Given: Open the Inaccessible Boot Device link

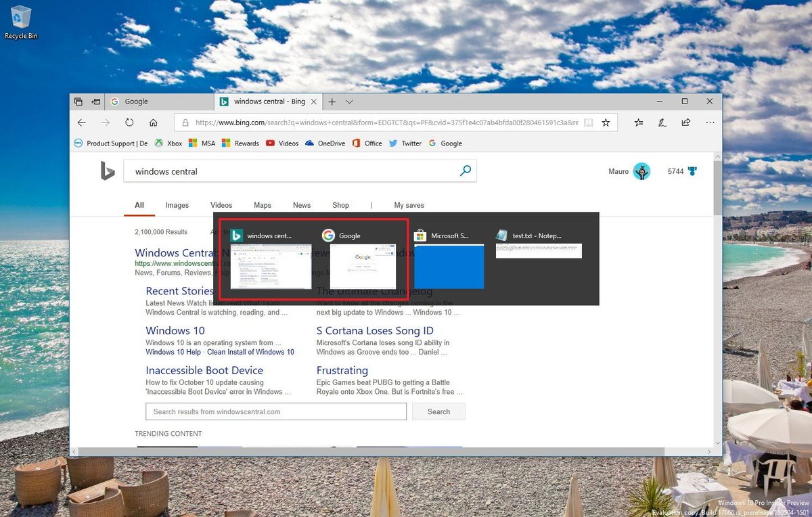Looking at the screenshot, I should click(204, 370).
